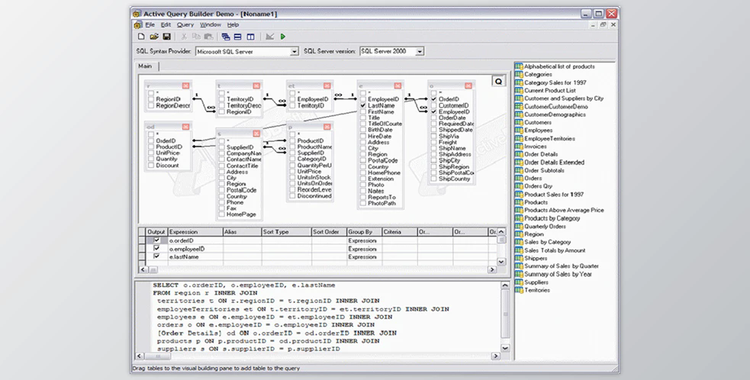Click the Shippers table icon in the list
The width and height of the screenshot is (750, 380).
point(519,258)
